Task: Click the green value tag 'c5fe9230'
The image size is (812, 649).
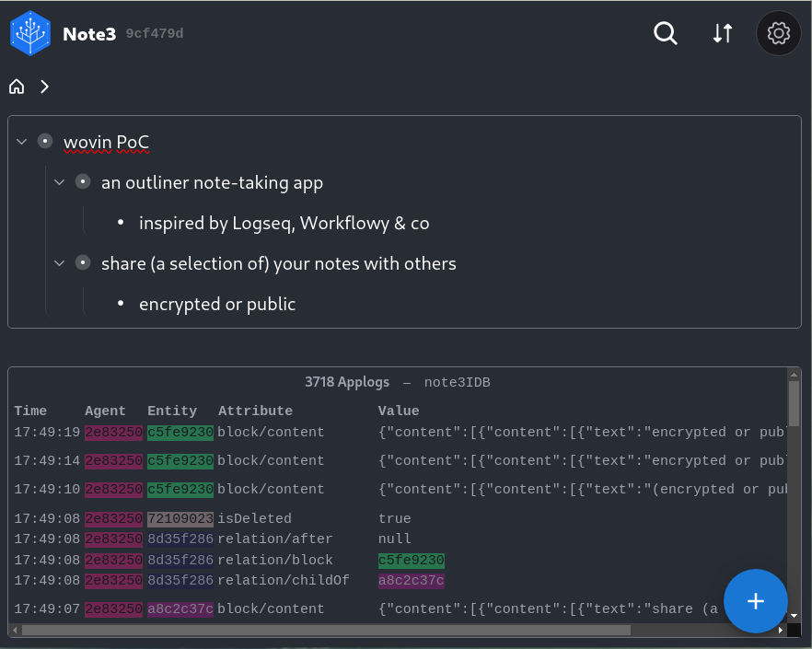Action: tap(412, 560)
